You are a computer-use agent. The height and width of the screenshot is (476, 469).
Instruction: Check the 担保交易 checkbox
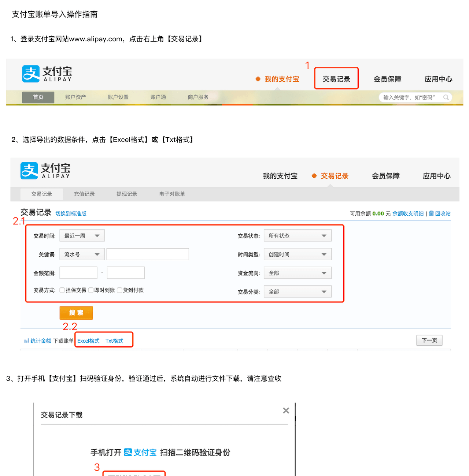tap(62, 290)
